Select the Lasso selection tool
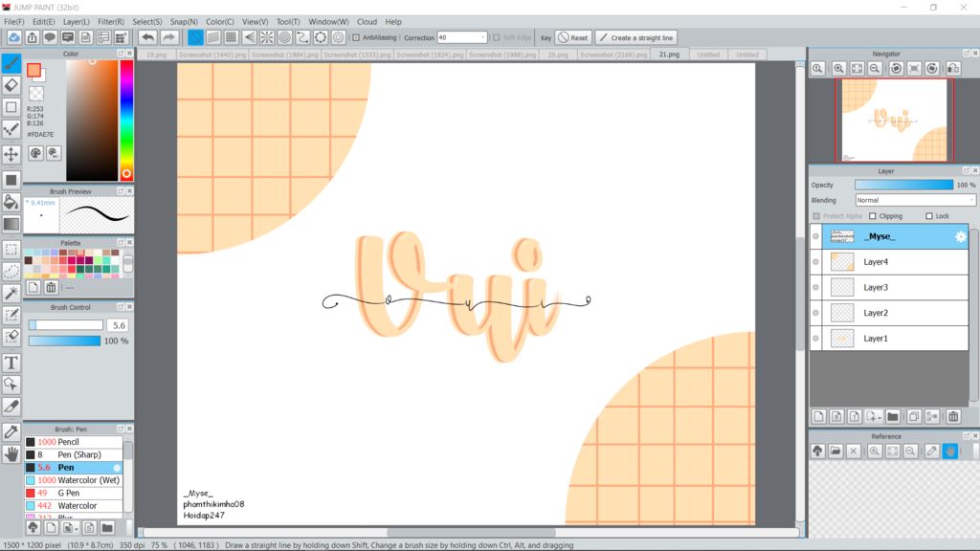980x551 pixels. click(x=11, y=271)
